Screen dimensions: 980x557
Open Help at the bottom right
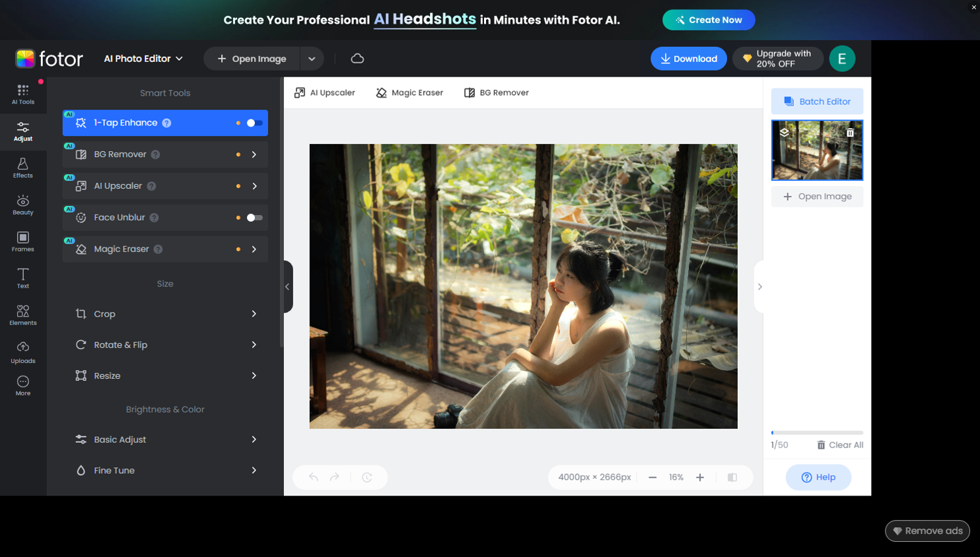818,476
